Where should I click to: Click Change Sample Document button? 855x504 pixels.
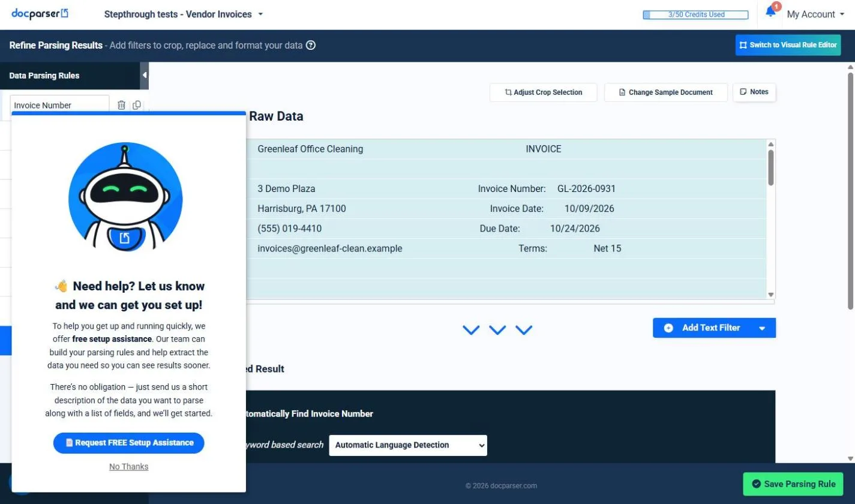pos(666,92)
